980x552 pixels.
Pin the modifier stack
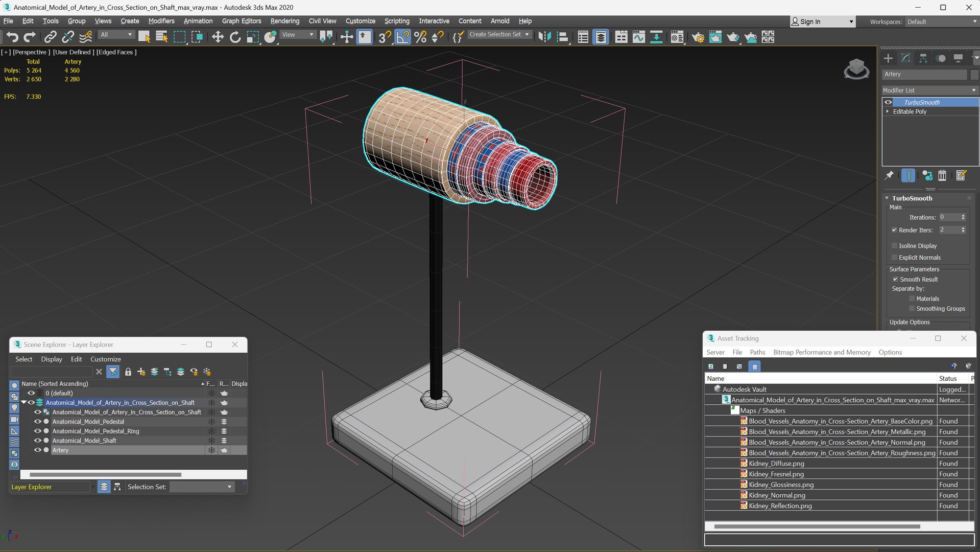point(889,176)
